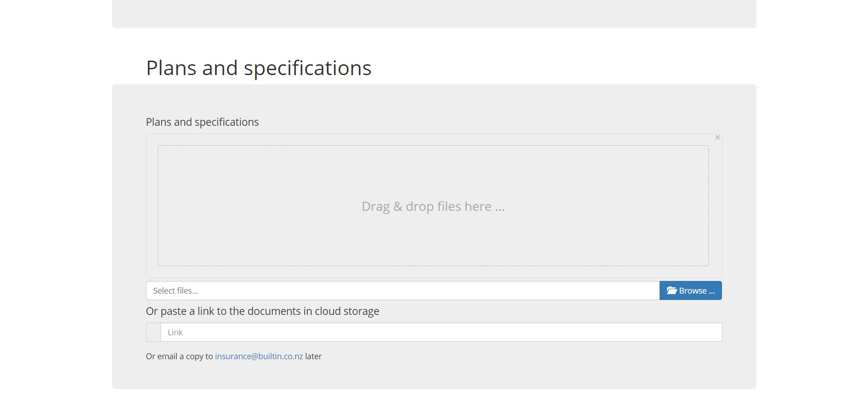Open the insurance@builtin.co.nz email link

click(259, 357)
